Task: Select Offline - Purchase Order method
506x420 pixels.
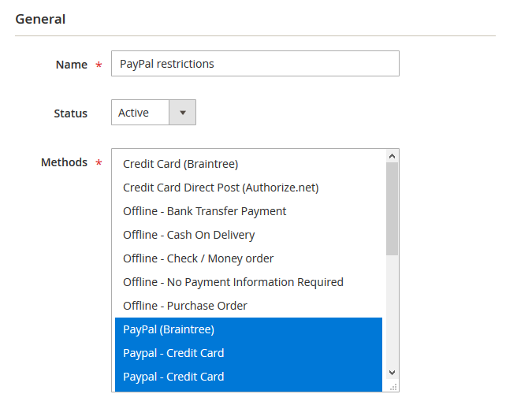Action: click(x=185, y=306)
